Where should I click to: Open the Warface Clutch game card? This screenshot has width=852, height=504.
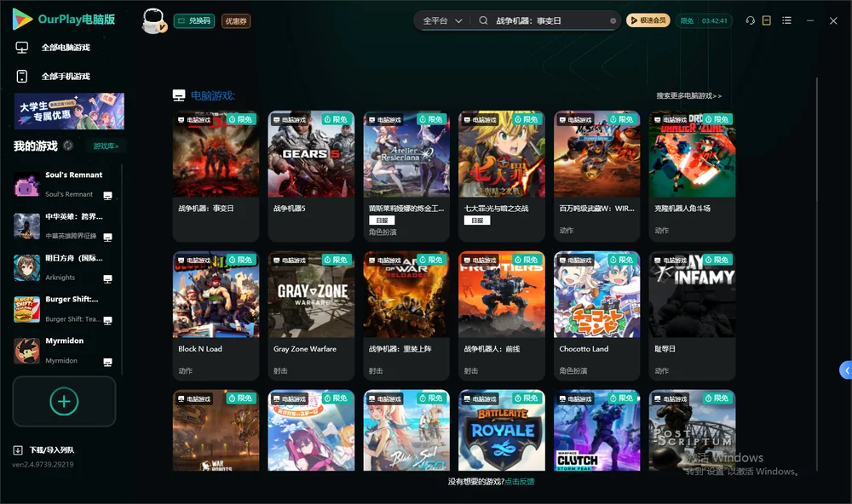[x=596, y=430]
